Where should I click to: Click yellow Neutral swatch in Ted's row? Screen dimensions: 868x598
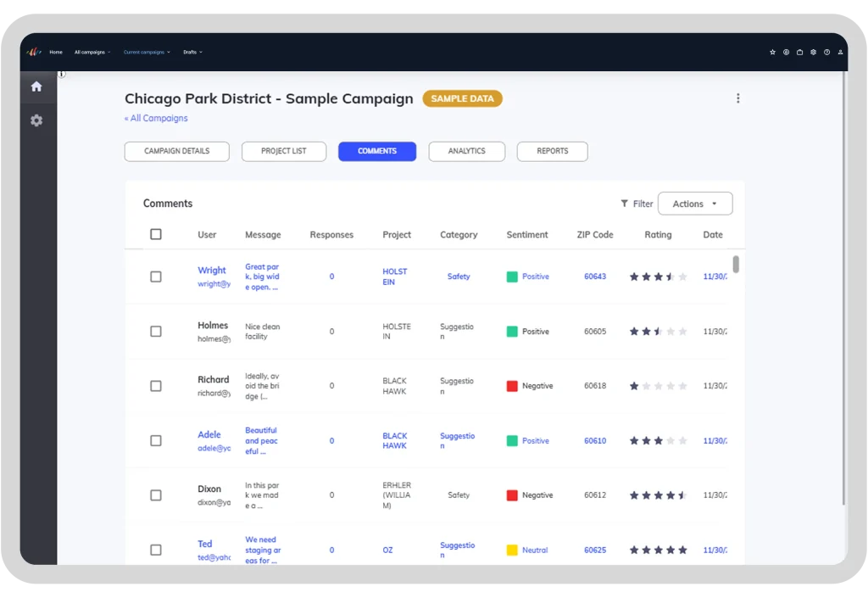512,550
